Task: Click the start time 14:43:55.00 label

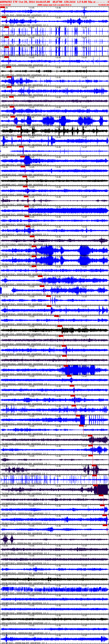Action: click(x=5, y=5)
